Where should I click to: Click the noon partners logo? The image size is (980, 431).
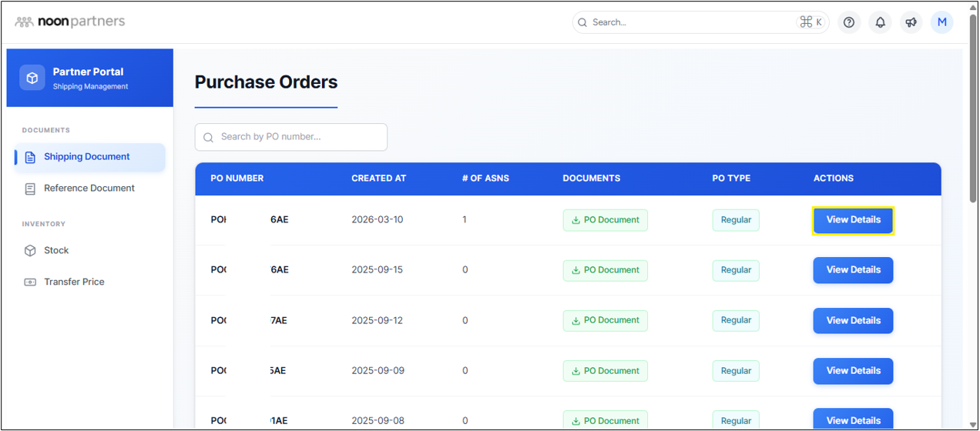(70, 22)
